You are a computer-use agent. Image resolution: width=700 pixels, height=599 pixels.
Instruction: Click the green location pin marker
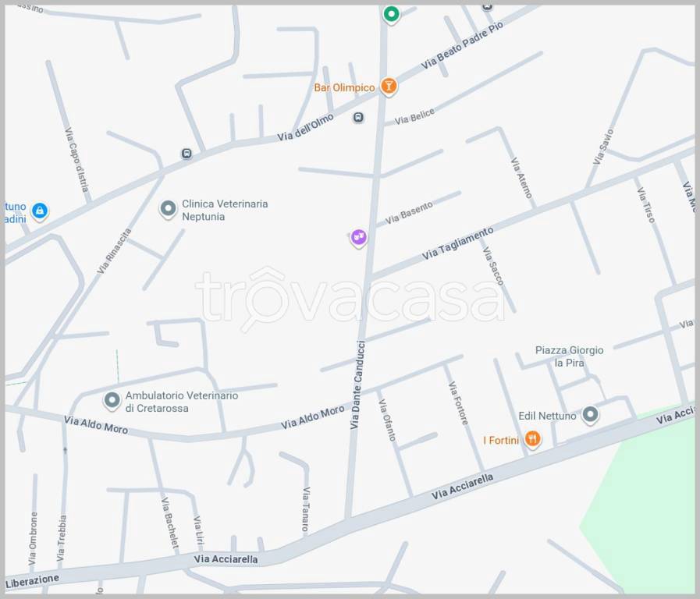click(x=391, y=15)
